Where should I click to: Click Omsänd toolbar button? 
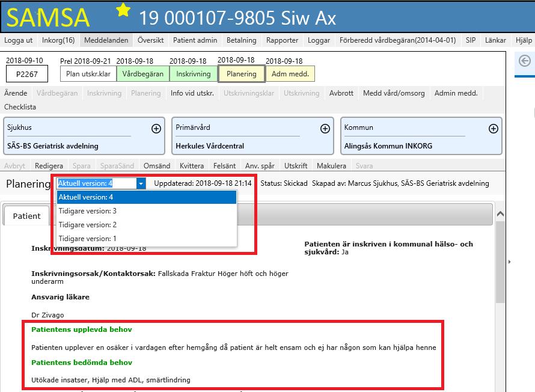point(157,166)
